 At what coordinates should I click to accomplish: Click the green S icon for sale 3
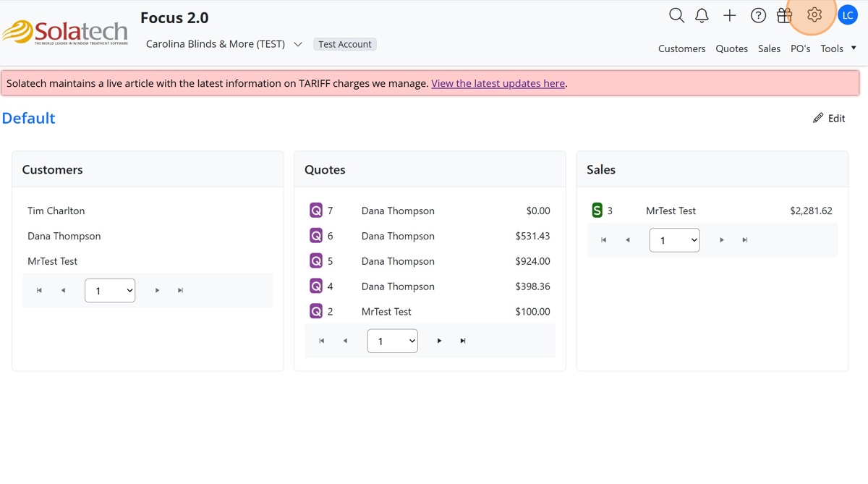click(597, 211)
